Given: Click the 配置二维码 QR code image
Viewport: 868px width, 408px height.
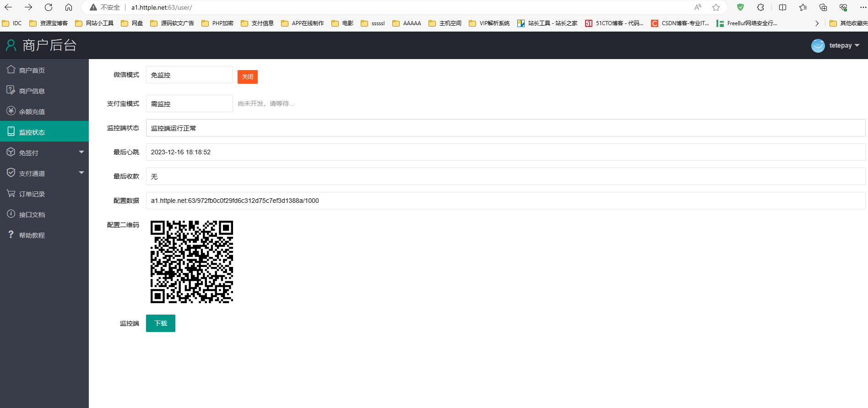Looking at the screenshot, I should [x=192, y=262].
